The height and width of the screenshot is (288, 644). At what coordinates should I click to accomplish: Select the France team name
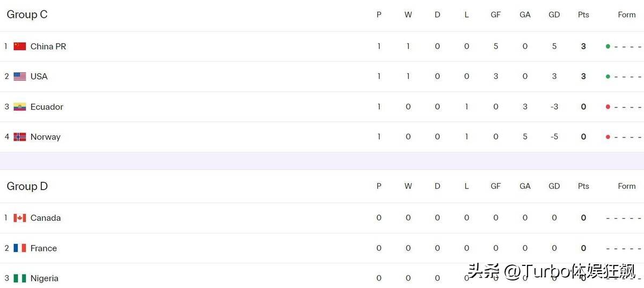(x=43, y=248)
